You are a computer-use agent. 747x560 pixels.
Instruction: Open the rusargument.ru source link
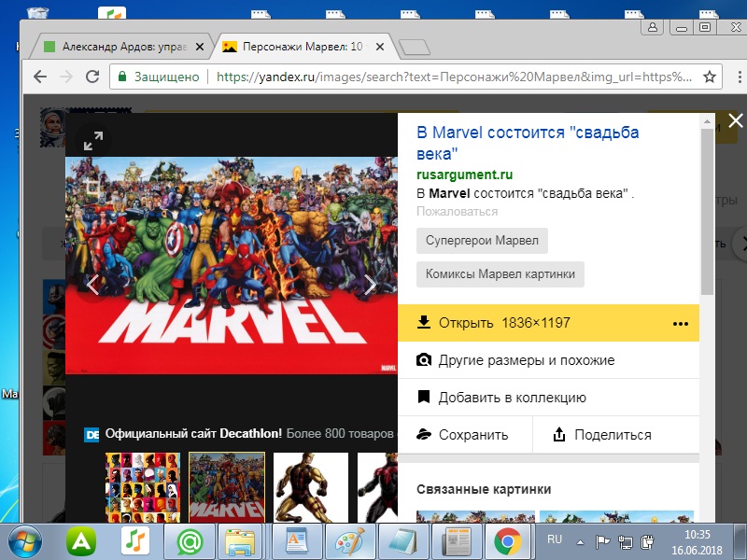click(464, 175)
